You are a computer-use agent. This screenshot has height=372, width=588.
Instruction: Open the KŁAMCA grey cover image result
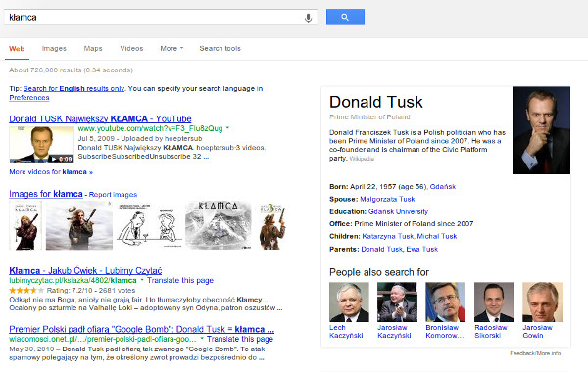pyautogui.click(x=219, y=225)
